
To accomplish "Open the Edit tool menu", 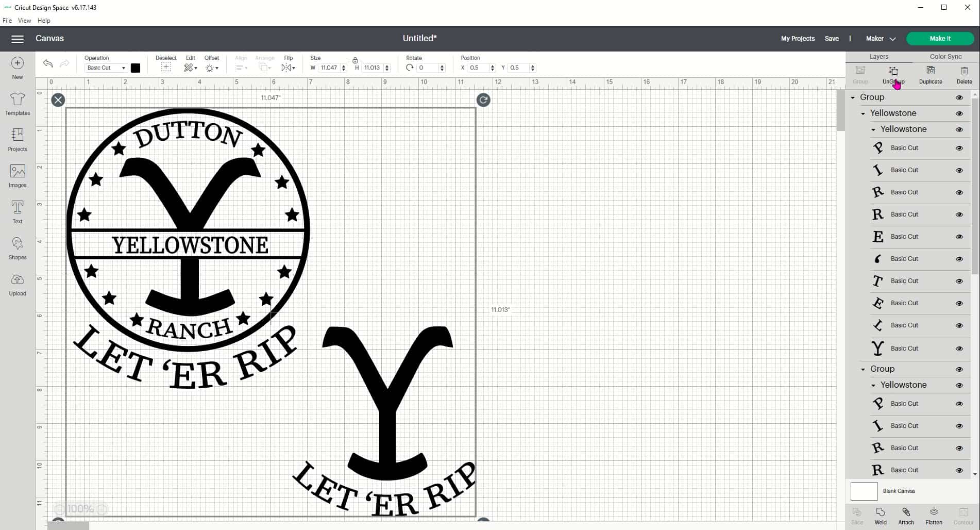I will (x=191, y=68).
